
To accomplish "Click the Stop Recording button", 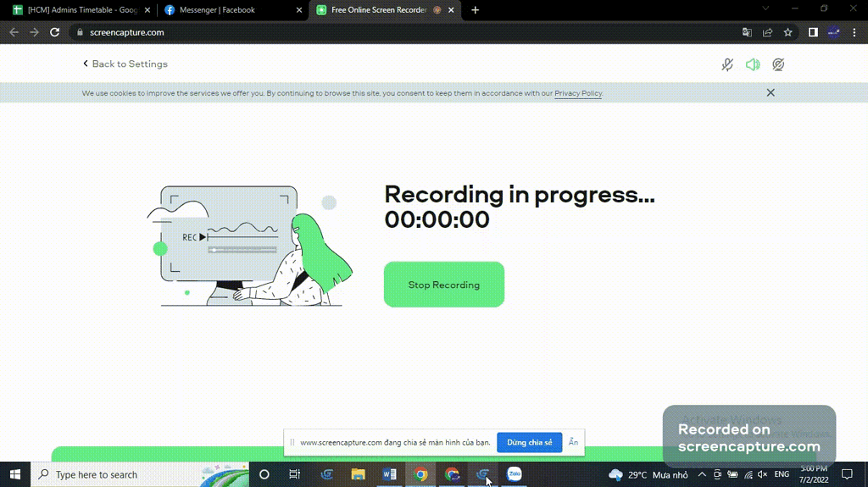I will click(x=443, y=285).
